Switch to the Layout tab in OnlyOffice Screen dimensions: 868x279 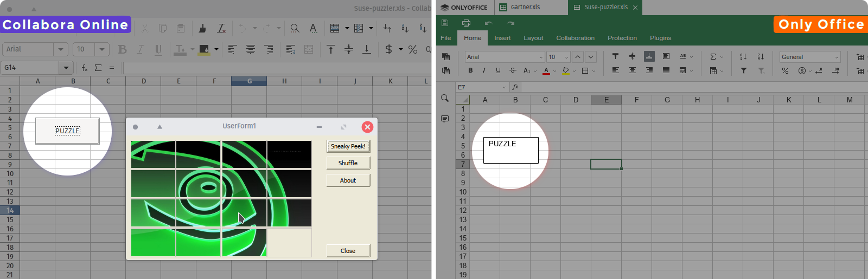point(533,38)
